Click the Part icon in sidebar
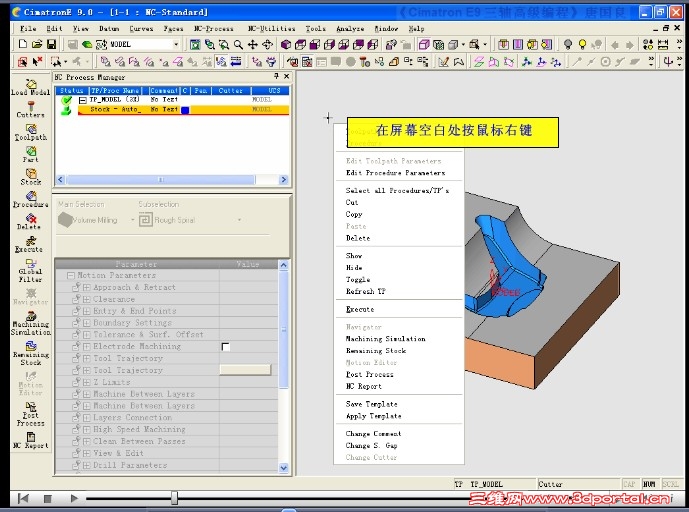689x512 pixels. click(30, 154)
